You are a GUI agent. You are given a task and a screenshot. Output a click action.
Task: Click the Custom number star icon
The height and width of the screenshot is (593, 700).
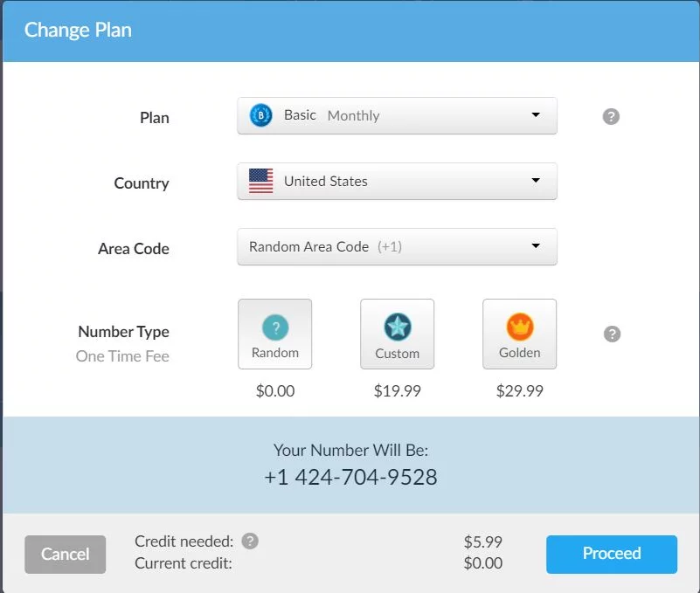point(398,328)
